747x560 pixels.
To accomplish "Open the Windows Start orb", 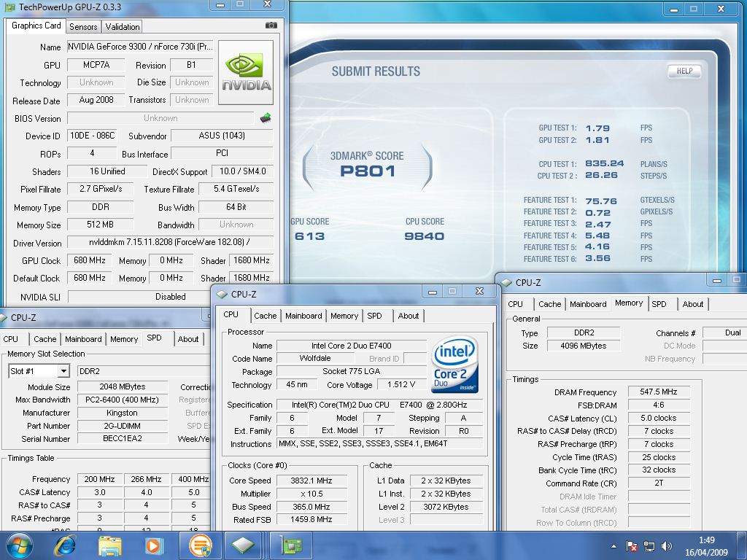I will point(20,545).
